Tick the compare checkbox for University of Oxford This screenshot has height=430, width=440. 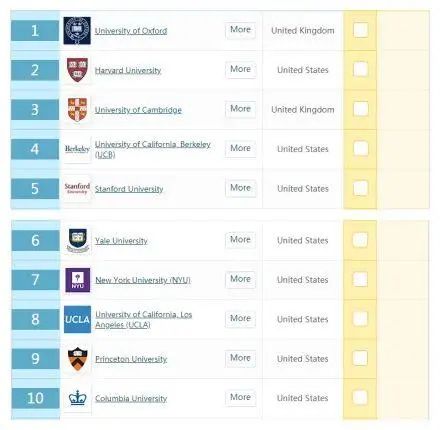(x=360, y=30)
